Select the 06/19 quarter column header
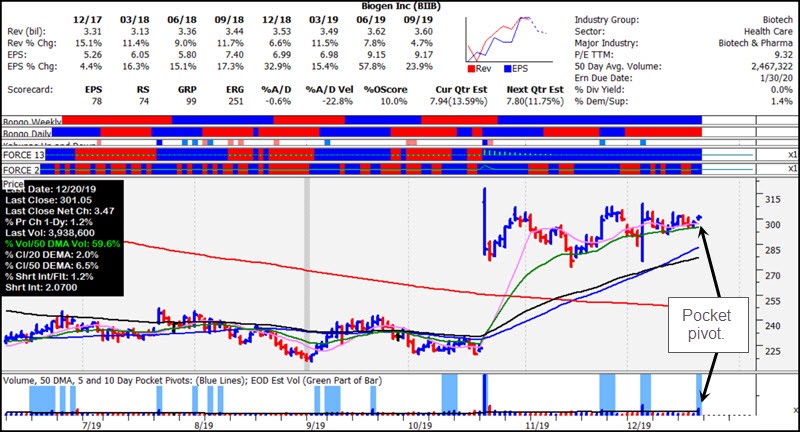Image resolution: width=800 pixels, height=432 pixels. click(371, 20)
